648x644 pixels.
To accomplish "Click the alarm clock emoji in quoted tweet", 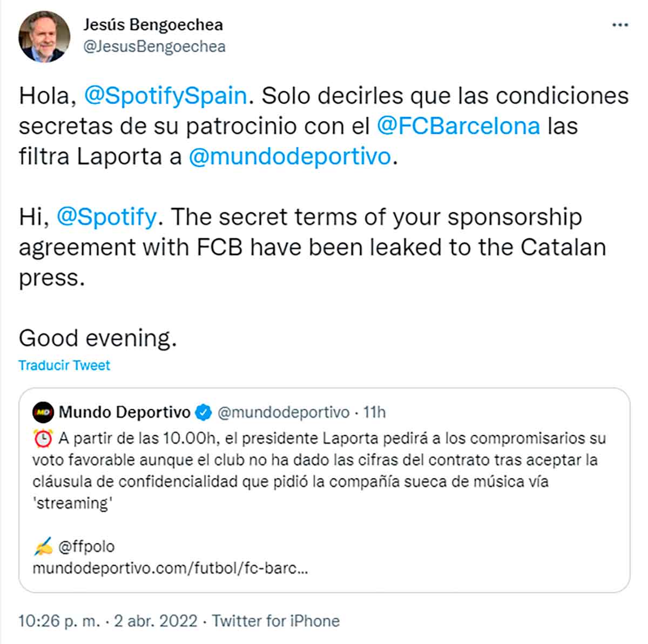I will point(43,438).
